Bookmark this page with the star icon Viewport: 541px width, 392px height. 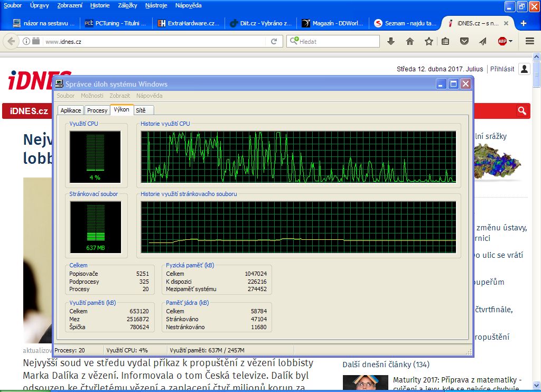click(x=428, y=41)
